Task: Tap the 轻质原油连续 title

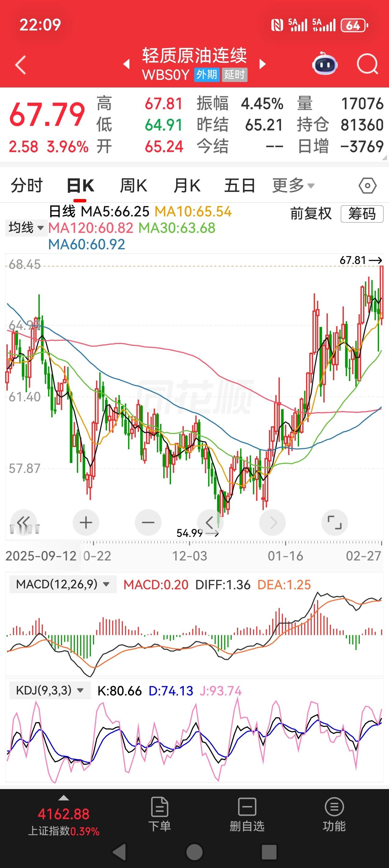Action: pos(194,55)
